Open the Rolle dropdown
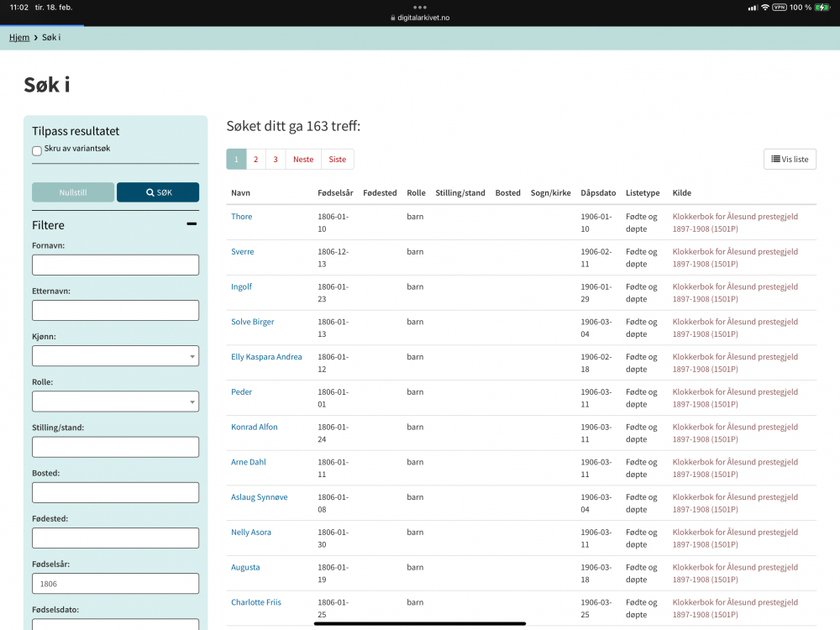This screenshot has width=840, height=630. click(x=115, y=402)
